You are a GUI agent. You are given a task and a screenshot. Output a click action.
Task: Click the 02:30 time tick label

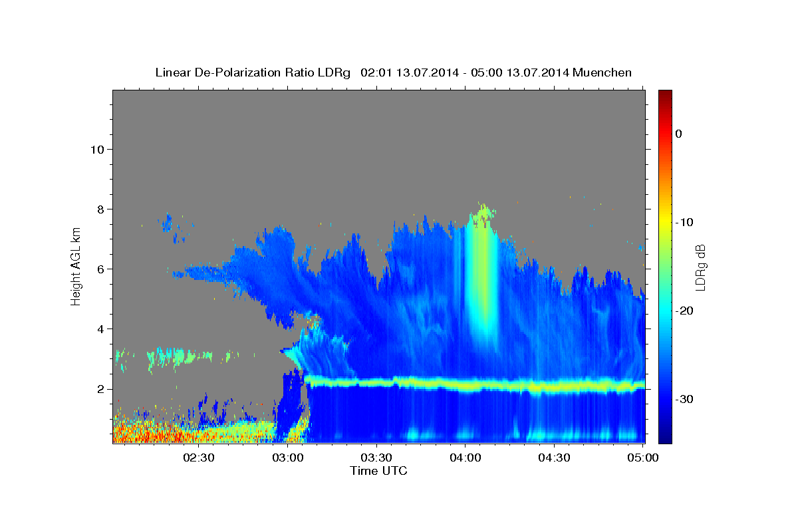tap(199, 458)
